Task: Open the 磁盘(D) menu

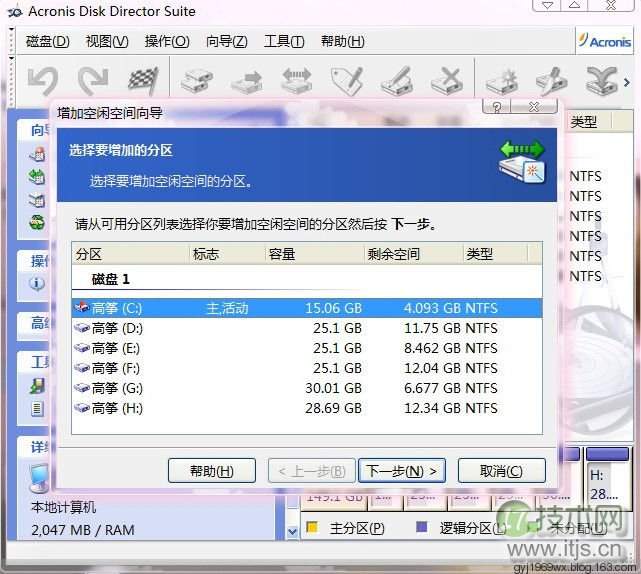Action: point(47,41)
